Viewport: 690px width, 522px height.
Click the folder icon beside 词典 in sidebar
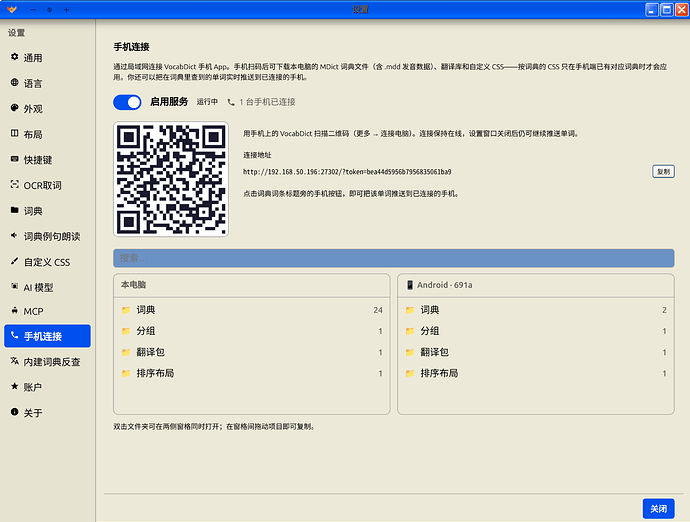(x=15, y=210)
